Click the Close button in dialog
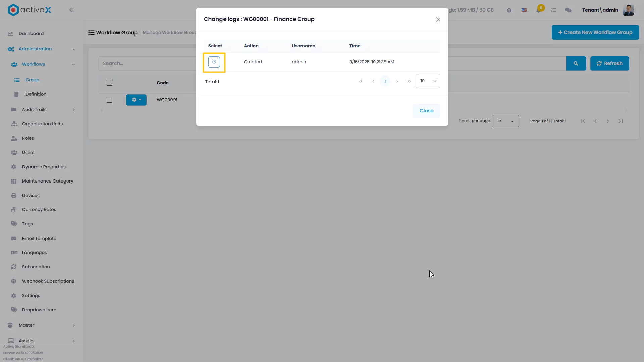This screenshot has height=362, width=644. pyautogui.click(x=426, y=111)
